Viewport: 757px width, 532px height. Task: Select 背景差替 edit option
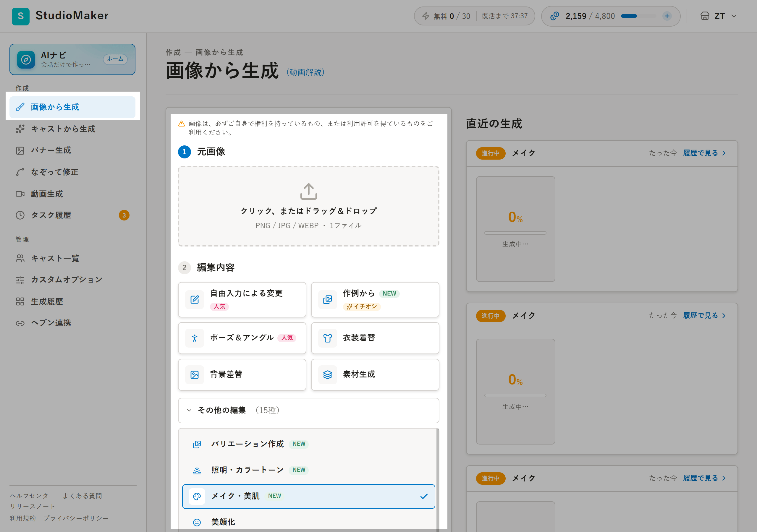242,375
